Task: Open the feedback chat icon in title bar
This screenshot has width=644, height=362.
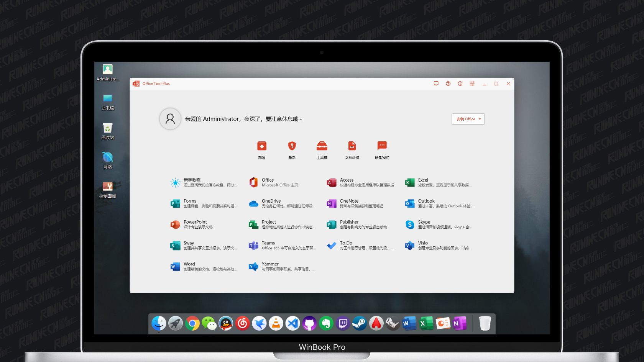Action: point(436,84)
